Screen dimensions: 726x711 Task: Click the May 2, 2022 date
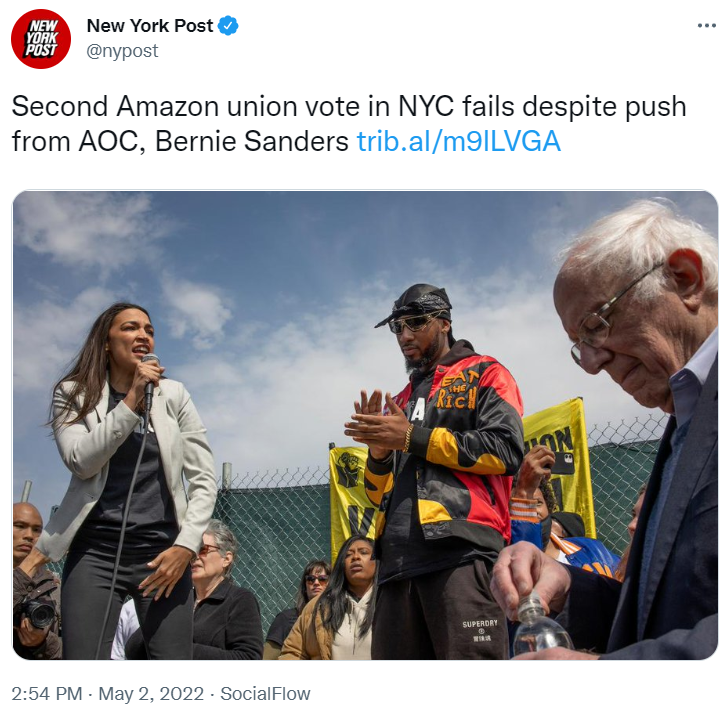pyautogui.click(x=151, y=694)
